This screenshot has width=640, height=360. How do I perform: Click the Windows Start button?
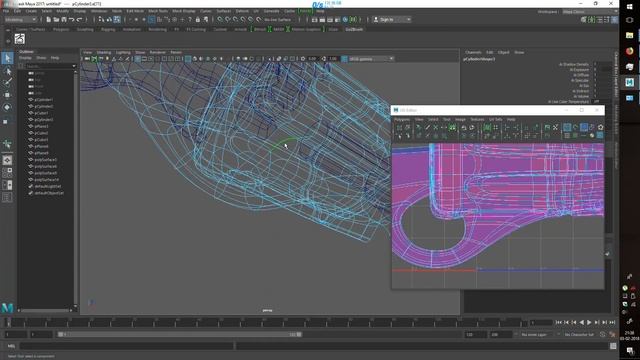click(x=629, y=6)
